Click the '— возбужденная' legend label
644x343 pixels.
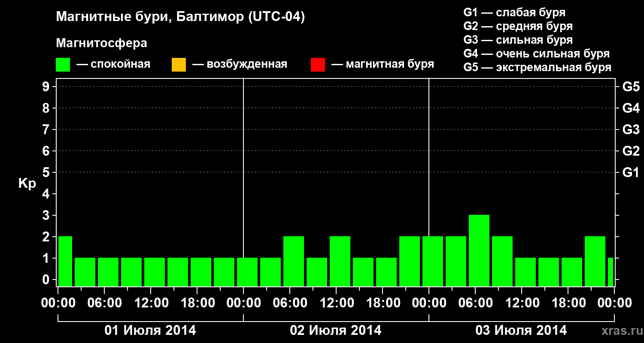coord(240,64)
